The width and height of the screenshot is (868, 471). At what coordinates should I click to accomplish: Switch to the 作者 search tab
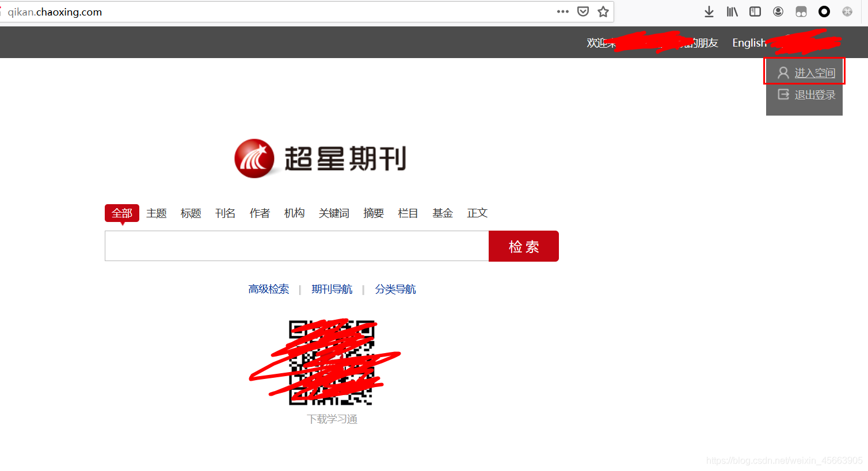click(x=260, y=213)
